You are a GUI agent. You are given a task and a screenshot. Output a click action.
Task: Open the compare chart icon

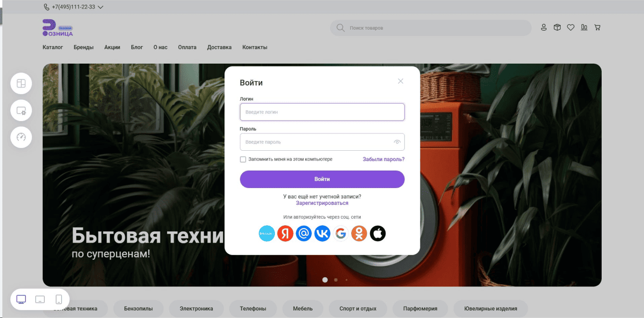[584, 27]
